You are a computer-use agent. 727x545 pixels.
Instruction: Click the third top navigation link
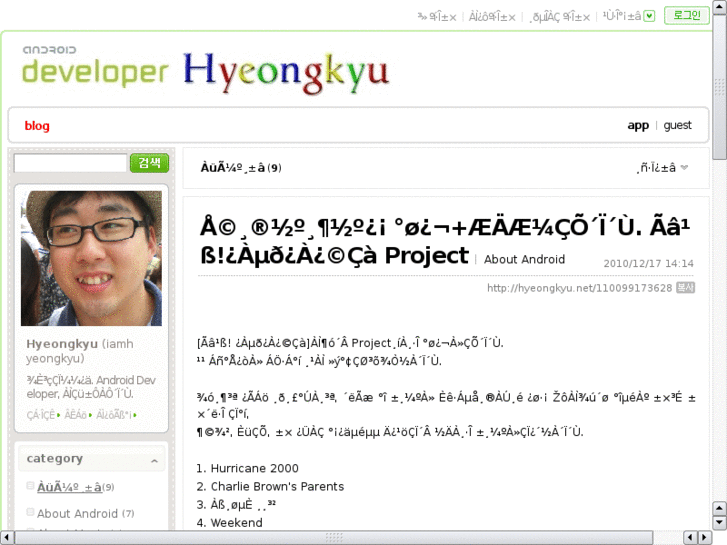pyautogui.click(x=560, y=17)
